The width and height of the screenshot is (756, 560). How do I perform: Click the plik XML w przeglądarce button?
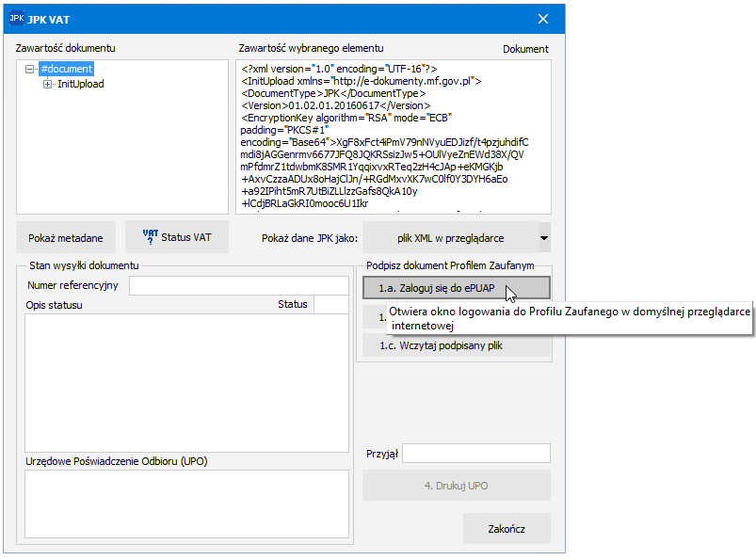pos(451,237)
